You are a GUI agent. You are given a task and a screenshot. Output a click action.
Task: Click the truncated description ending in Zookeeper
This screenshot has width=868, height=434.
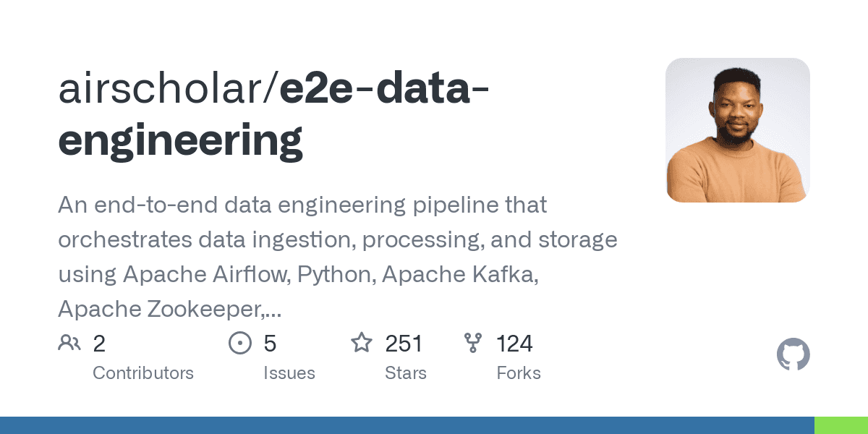[170, 309]
